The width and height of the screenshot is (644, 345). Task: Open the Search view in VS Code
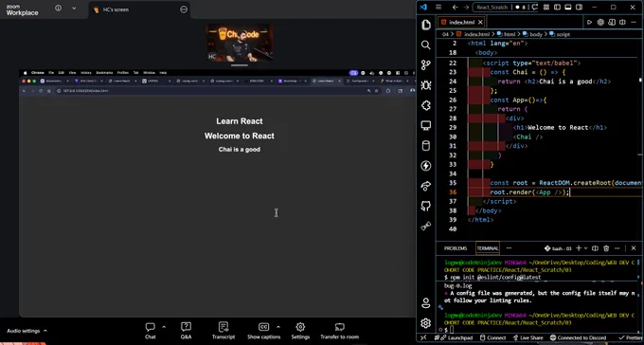(x=426, y=45)
